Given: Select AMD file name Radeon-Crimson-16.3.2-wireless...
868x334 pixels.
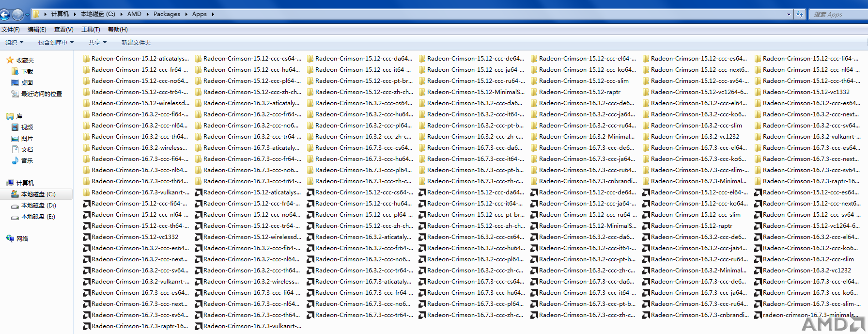Looking at the screenshot, I should coord(251,282).
